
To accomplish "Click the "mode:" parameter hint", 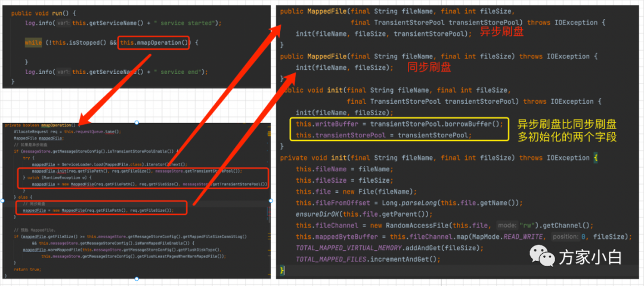I will click(507, 226).
